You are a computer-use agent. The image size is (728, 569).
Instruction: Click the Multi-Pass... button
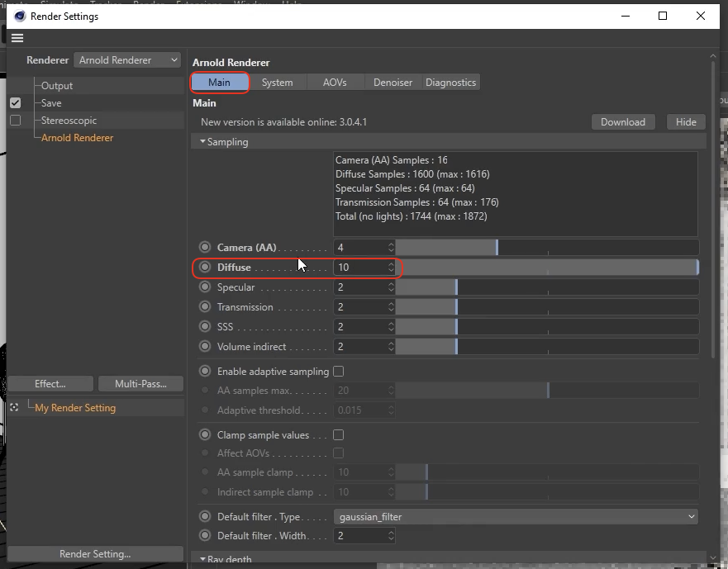(140, 384)
